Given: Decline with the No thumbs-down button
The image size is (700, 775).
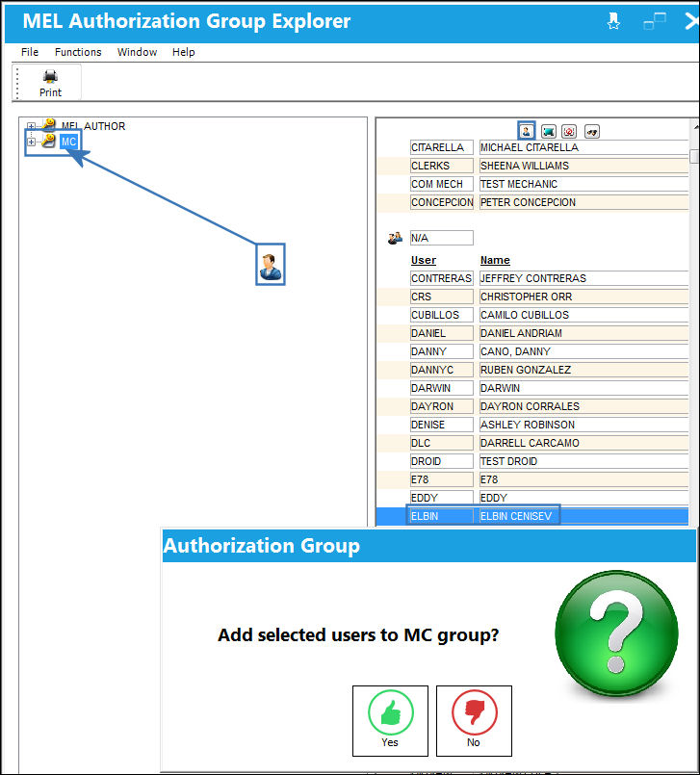Looking at the screenshot, I should point(474,721).
